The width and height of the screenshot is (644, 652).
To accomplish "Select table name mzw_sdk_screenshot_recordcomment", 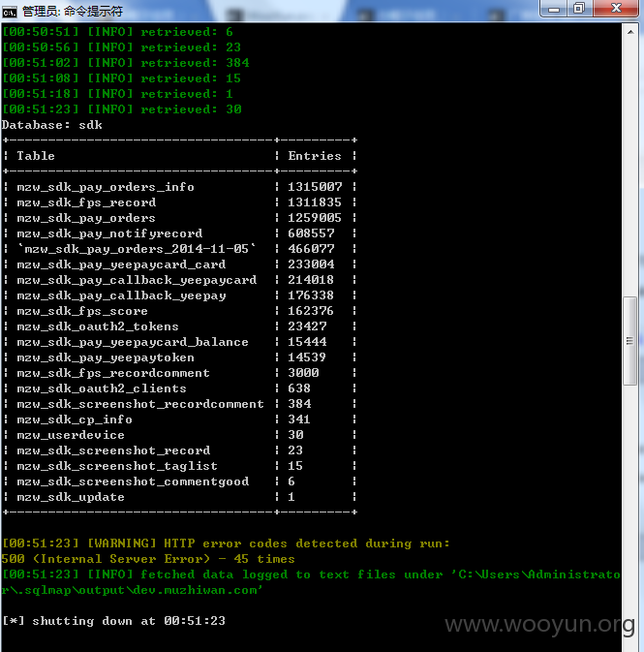I will 140,404.
